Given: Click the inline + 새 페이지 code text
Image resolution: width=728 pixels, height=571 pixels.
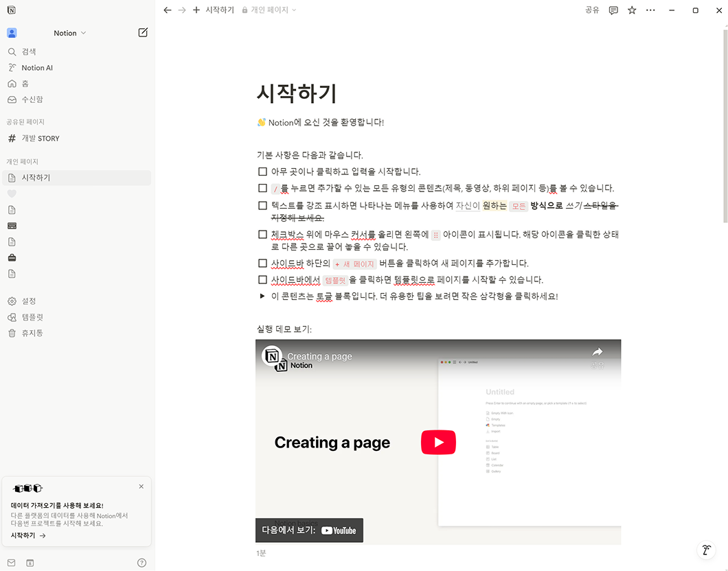Looking at the screenshot, I should coord(354,264).
